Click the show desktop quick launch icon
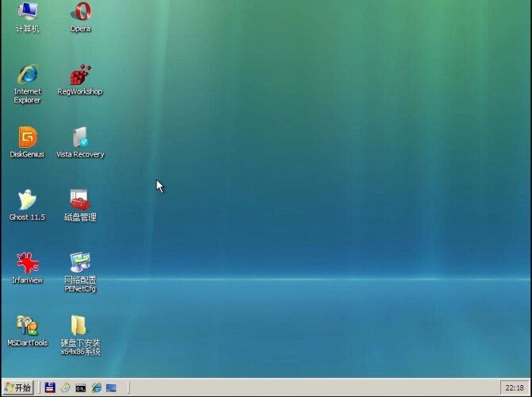 click(111, 387)
